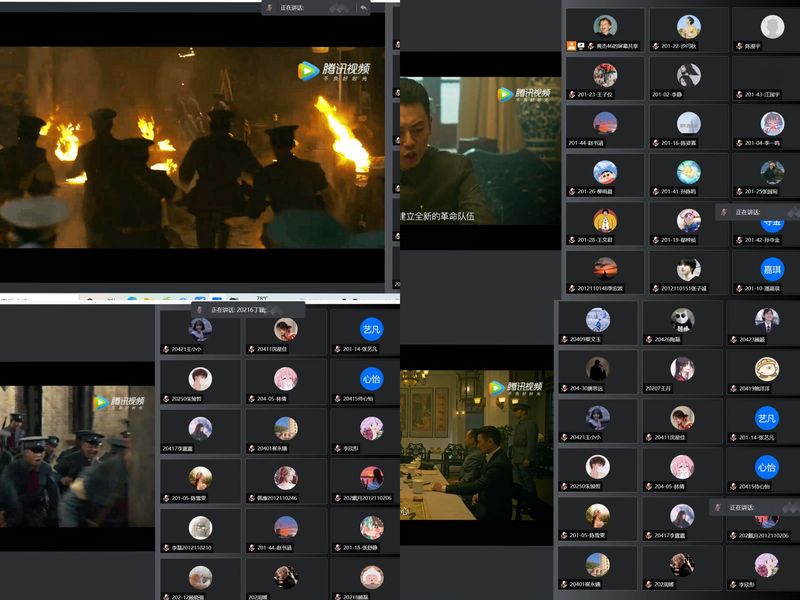800x600 pixels.
Task: Click the name label "201-02-李静"
Action: tap(667, 94)
